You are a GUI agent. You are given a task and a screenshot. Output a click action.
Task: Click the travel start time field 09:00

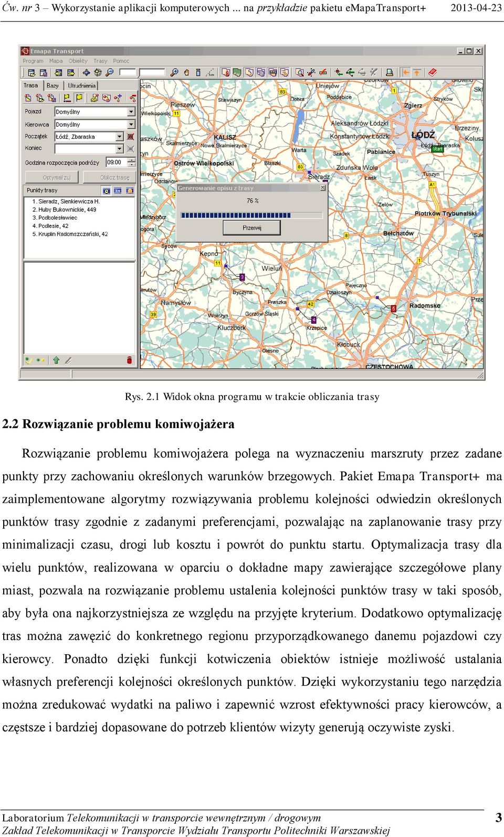117,162
